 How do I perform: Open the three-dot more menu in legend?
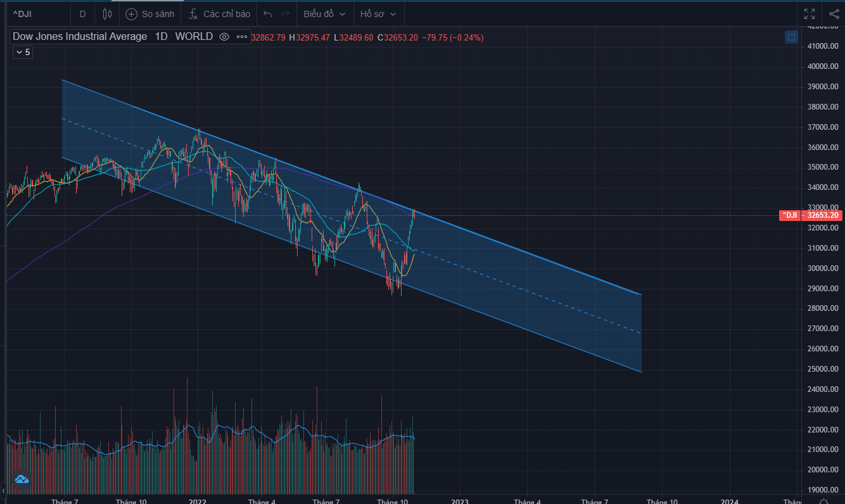tap(242, 37)
